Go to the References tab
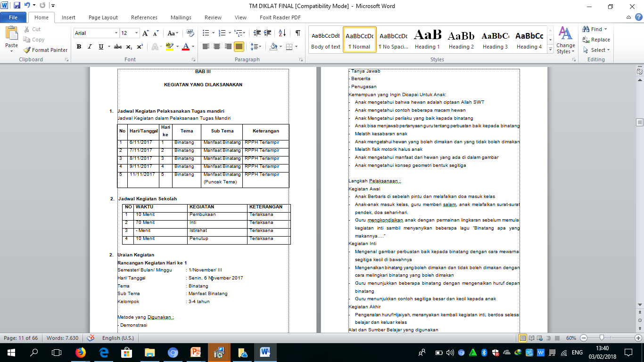 pos(144,17)
